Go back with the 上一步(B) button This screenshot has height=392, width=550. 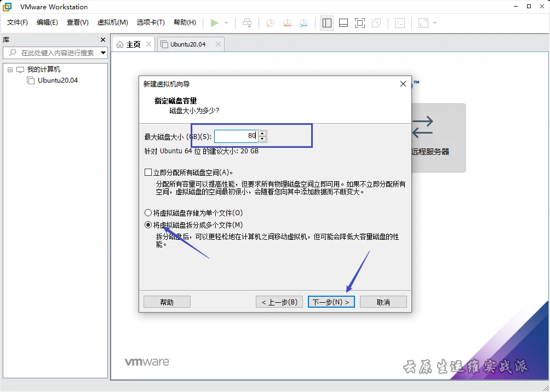coord(279,302)
